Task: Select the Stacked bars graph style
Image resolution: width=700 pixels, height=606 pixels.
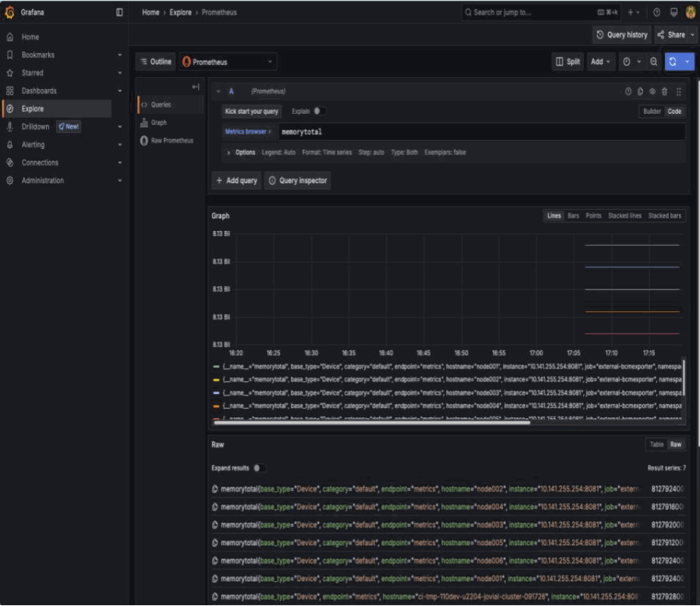Action: (x=664, y=216)
